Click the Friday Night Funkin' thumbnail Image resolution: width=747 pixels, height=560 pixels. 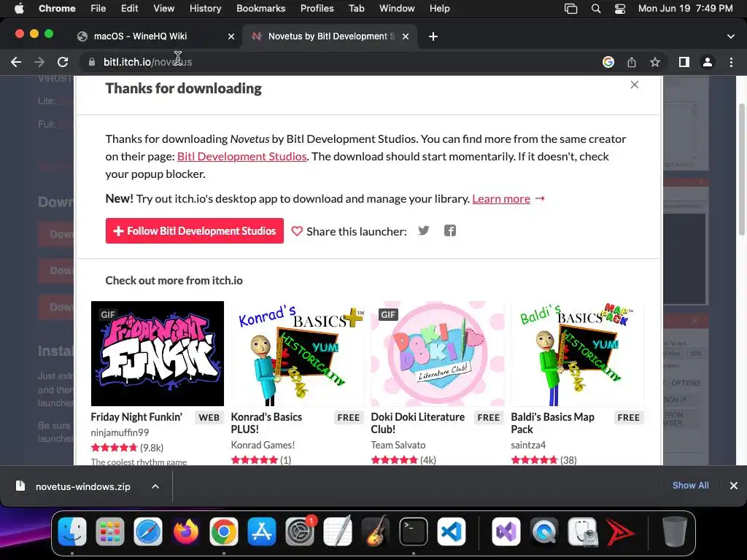(x=158, y=354)
